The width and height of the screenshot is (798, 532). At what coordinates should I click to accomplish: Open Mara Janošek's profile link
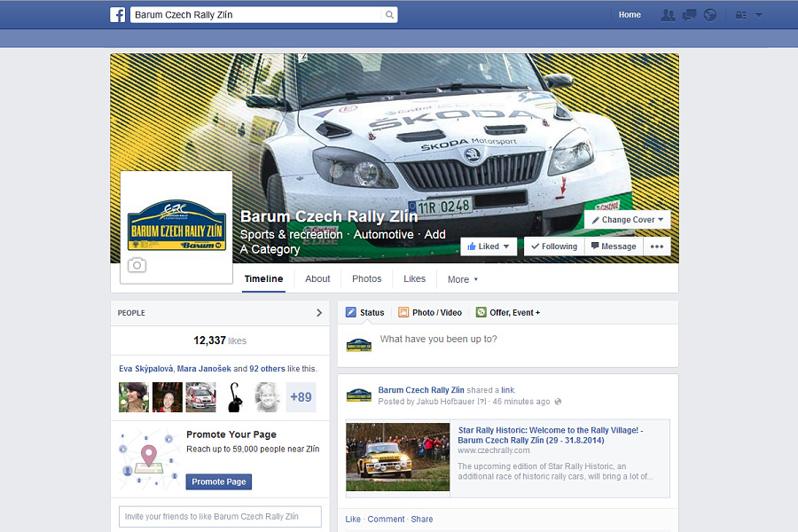[x=204, y=369]
